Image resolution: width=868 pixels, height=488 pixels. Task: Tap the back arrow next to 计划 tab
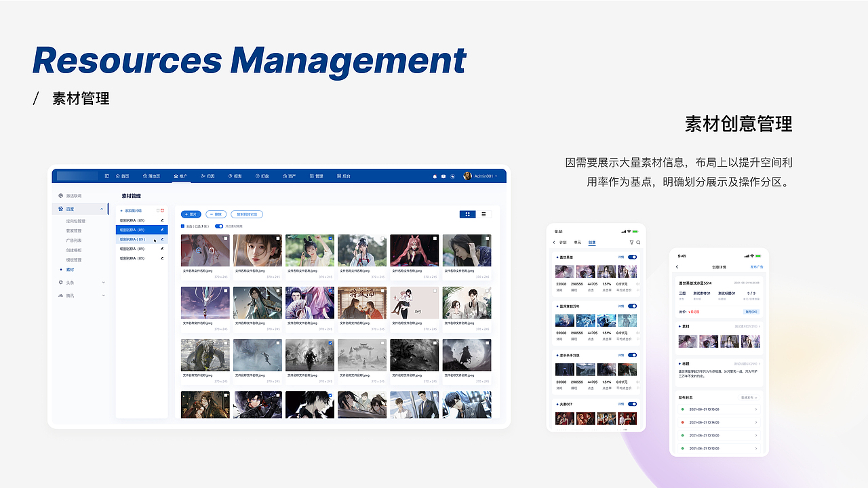point(554,242)
